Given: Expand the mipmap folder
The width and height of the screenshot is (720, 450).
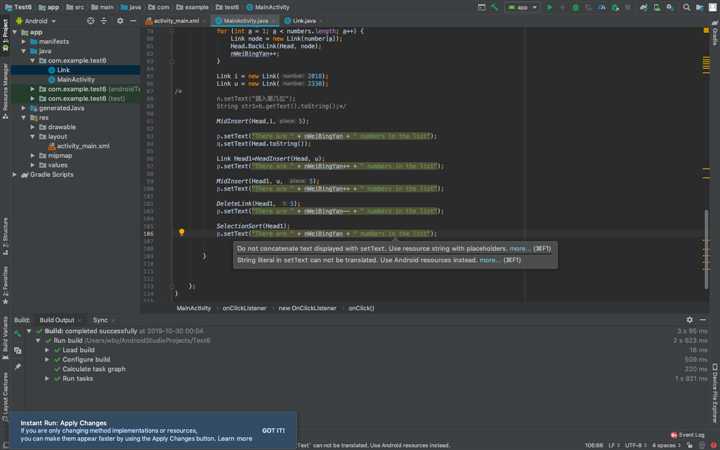Looking at the screenshot, I should pyautogui.click(x=33, y=156).
